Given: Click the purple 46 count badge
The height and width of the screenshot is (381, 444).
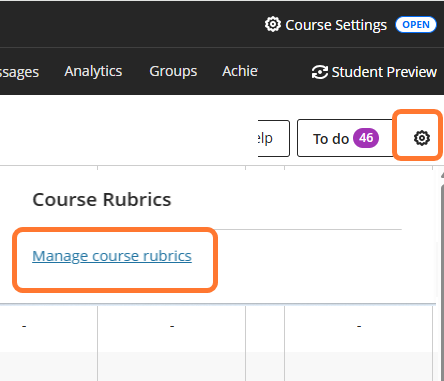Looking at the screenshot, I should coord(366,138).
